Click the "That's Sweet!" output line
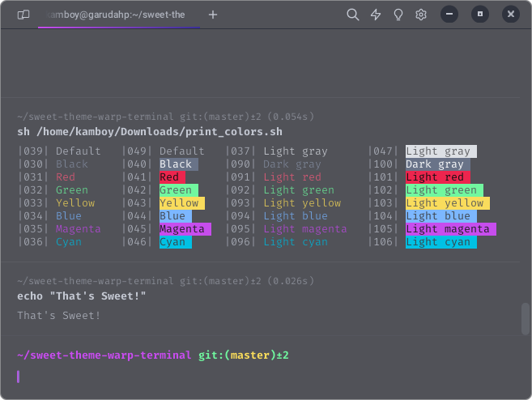The width and height of the screenshot is (532, 400). (58, 316)
